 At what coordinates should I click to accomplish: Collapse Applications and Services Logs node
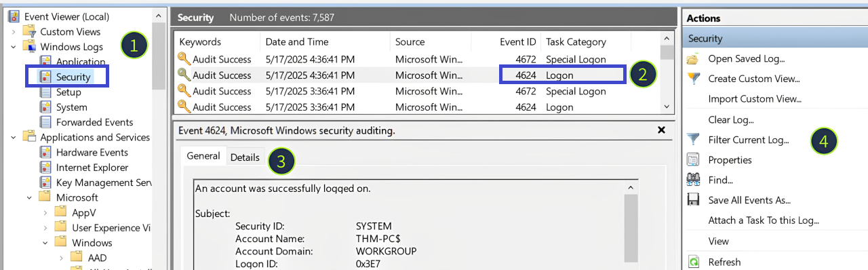click(x=14, y=137)
